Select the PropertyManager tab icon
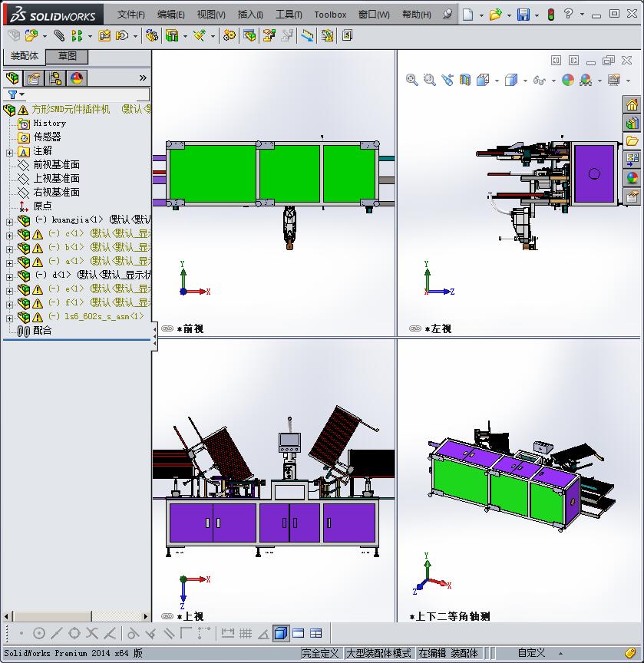644x663 pixels. coord(34,78)
